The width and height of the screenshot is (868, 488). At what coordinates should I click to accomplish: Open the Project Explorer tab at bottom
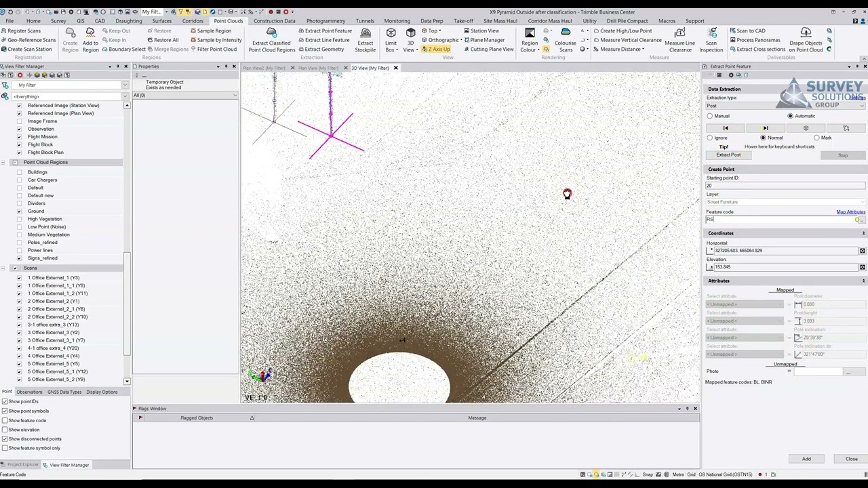tap(22, 465)
